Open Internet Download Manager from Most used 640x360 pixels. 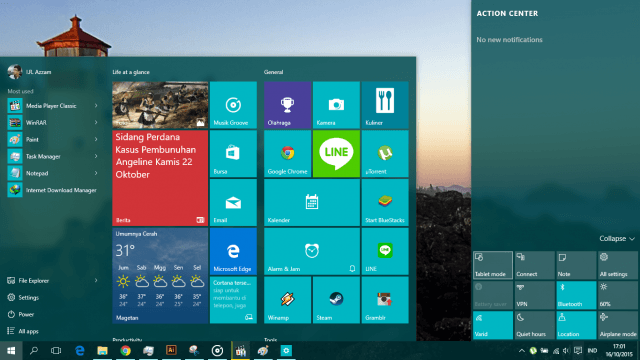(x=53, y=190)
